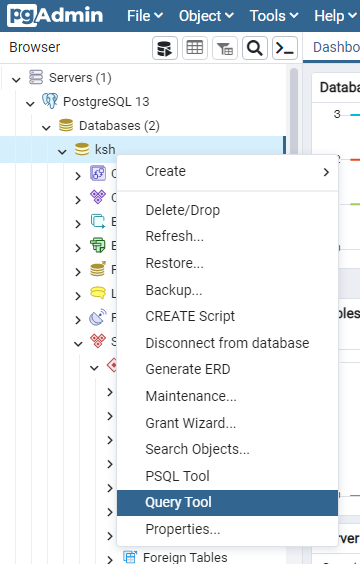The height and width of the screenshot is (564, 360).
Task: Launch PSQL Tool terminal icon
Action: coord(285,48)
